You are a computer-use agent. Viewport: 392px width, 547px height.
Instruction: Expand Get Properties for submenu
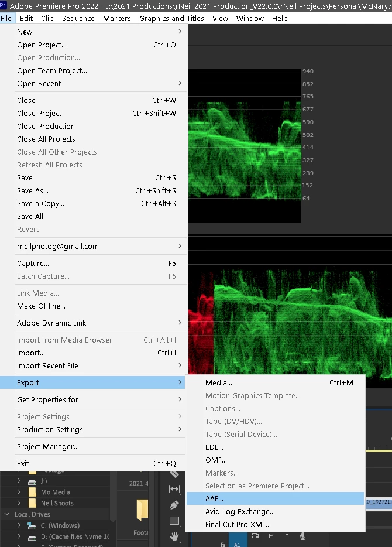[180, 399]
